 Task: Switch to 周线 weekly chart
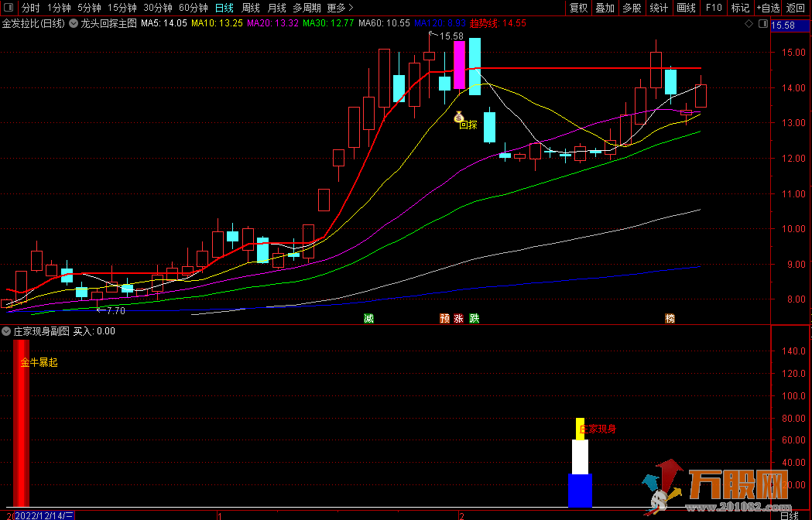251,8
